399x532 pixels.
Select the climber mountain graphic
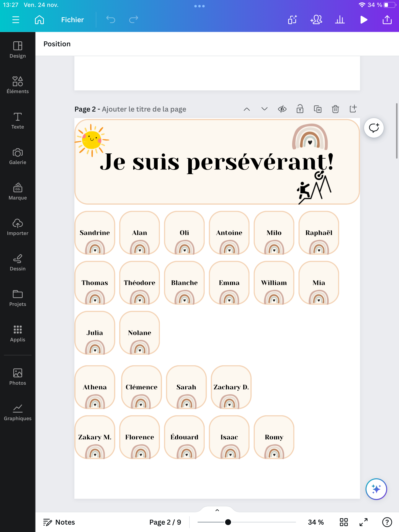[314, 188]
